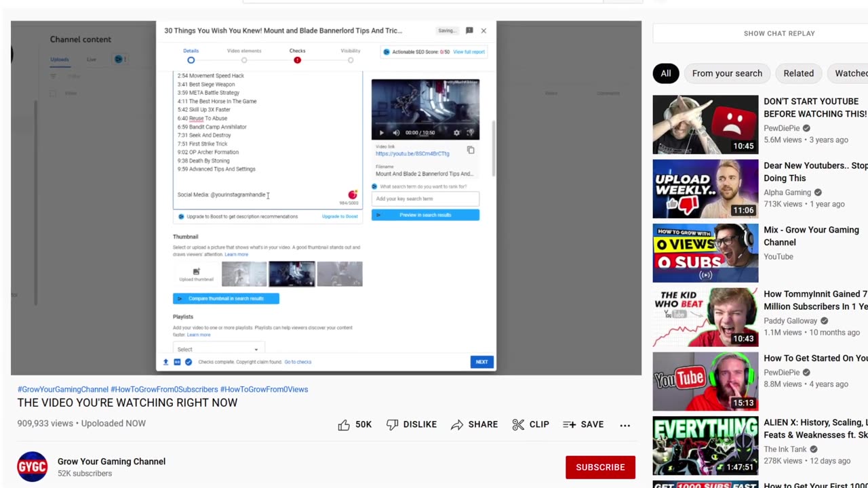Click the Uploads tab in Channel content
This screenshot has width=868, height=488.
tap(60, 60)
